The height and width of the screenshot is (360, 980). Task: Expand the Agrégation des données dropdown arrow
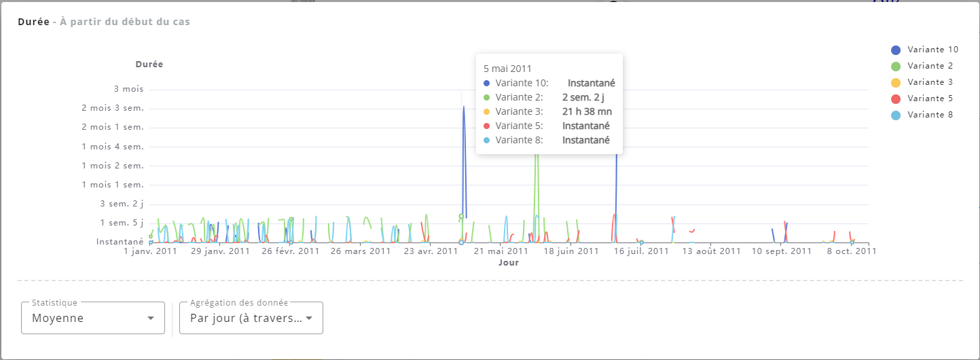[x=309, y=318]
